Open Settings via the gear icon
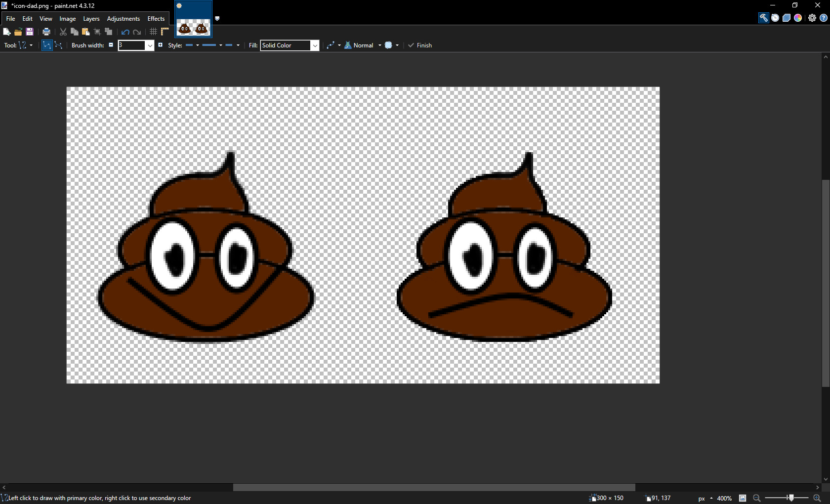830x504 pixels. click(x=812, y=18)
